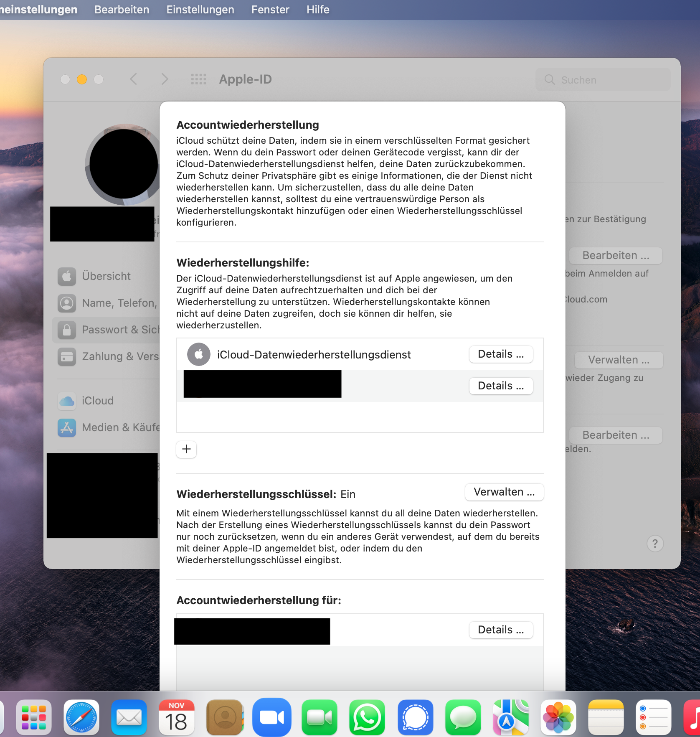Open help with the question mark button
The image size is (700, 737).
tap(655, 544)
